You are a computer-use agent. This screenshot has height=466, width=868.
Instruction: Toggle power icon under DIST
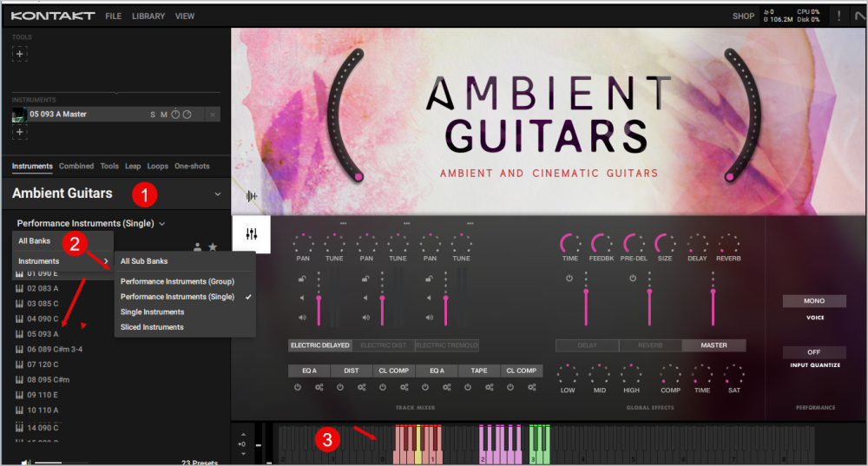point(340,387)
